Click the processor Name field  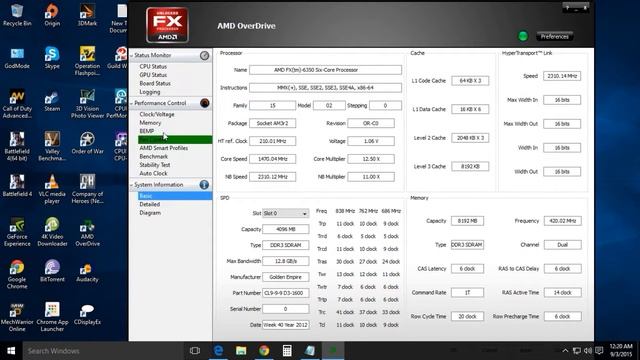tap(325, 70)
